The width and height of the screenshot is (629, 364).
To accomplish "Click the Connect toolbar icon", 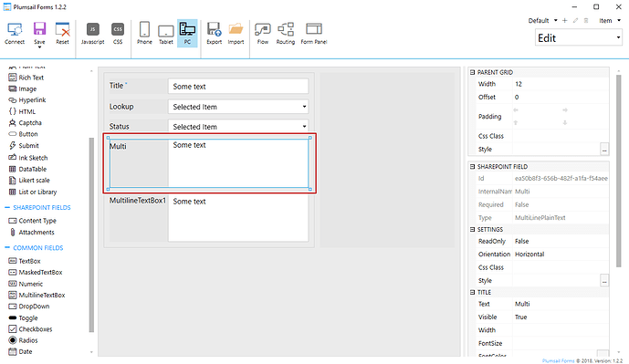I will 15,33.
